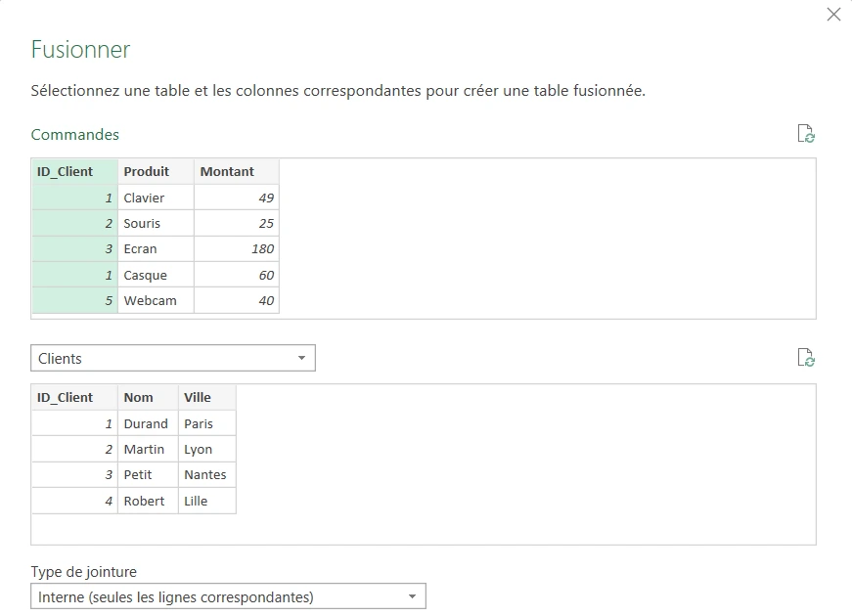Click the Robert name cell
852x616 pixels.
pyautogui.click(x=149, y=501)
